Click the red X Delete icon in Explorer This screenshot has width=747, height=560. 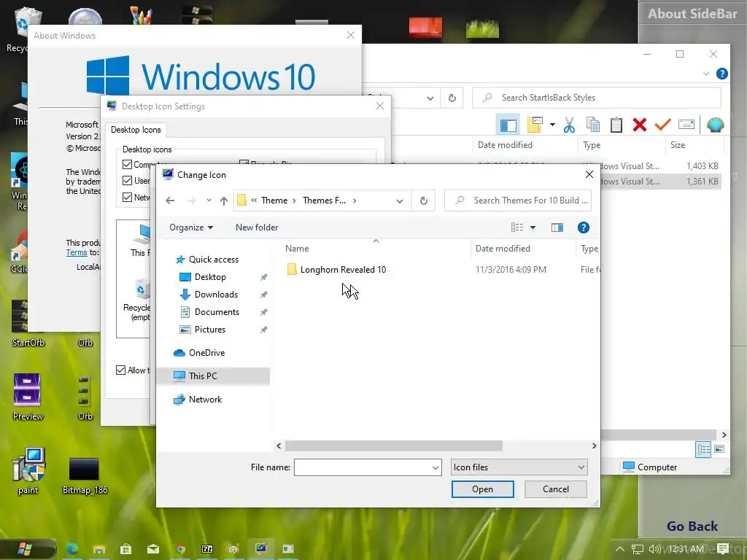(x=639, y=125)
